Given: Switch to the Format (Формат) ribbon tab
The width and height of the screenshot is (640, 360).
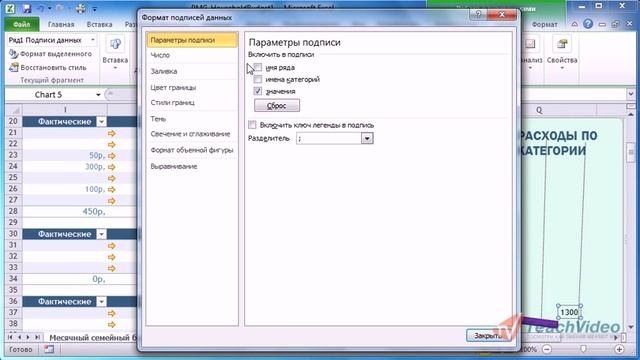Looking at the screenshot, I should (x=544, y=24).
